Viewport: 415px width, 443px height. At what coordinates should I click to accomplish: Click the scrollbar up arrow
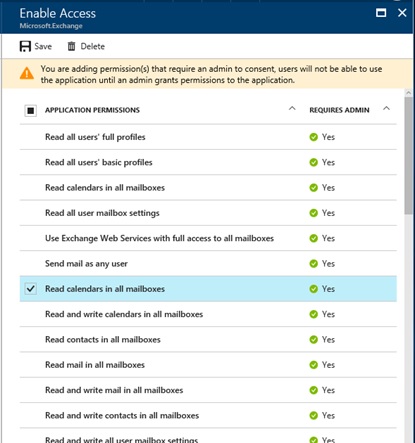click(408, 92)
